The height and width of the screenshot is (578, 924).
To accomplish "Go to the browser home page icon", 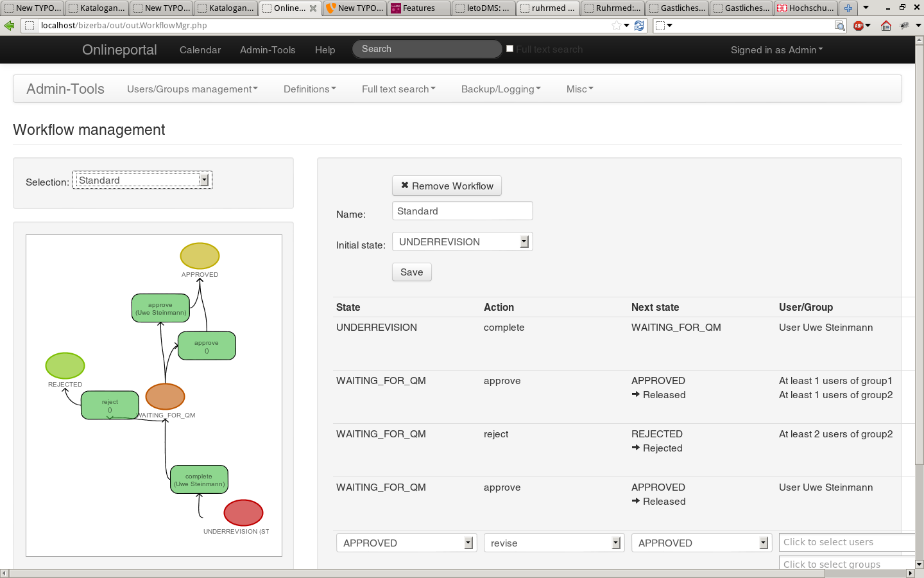I will click(x=886, y=26).
